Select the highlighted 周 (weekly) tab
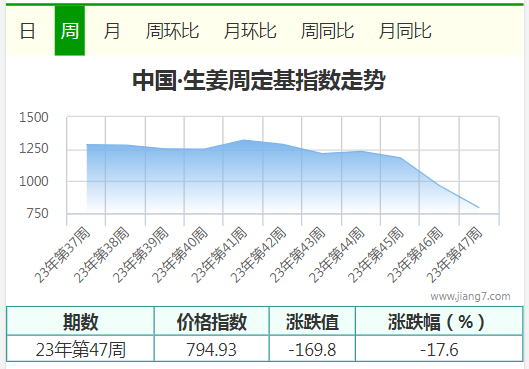Viewport: 529px width, 369px height. pyautogui.click(x=70, y=31)
